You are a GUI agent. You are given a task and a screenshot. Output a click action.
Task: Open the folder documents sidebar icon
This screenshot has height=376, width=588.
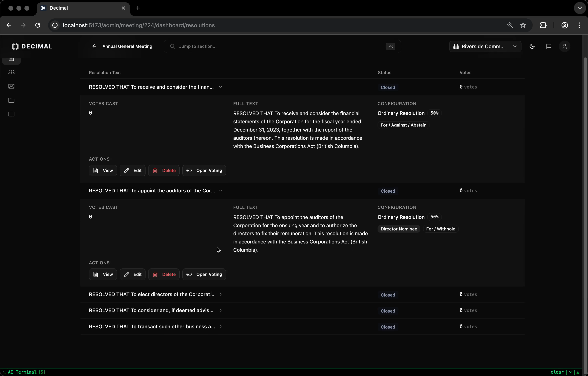[11, 100]
